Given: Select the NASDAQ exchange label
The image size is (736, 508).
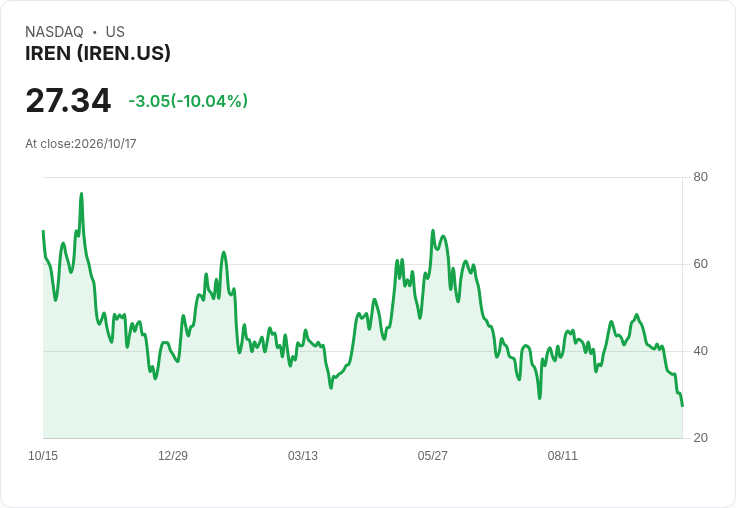Looking at the screenshot, I should (54, 32).
